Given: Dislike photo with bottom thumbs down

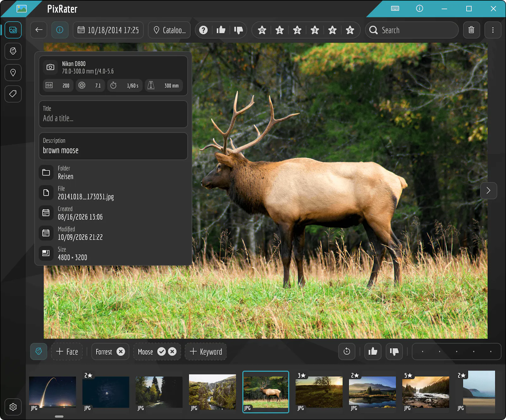Looking at the screenshot, I should (394, 351).
